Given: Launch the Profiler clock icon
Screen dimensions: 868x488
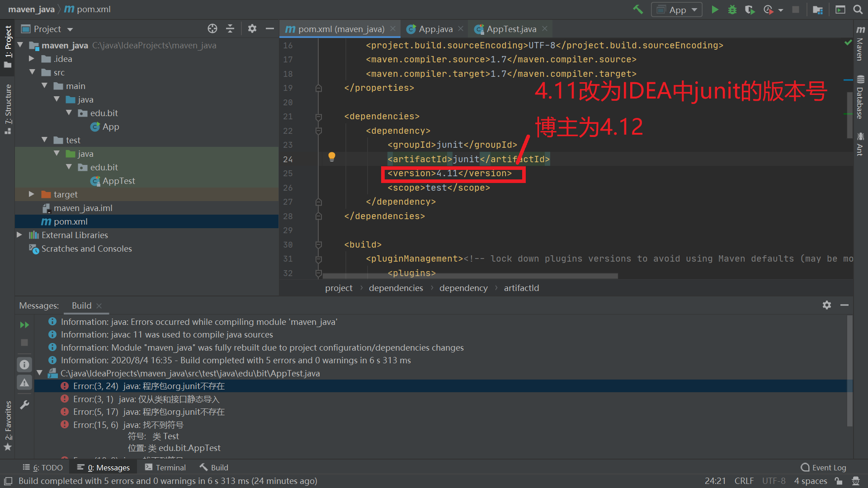Looking at the screenshot, I should click(x=769, y=9).
